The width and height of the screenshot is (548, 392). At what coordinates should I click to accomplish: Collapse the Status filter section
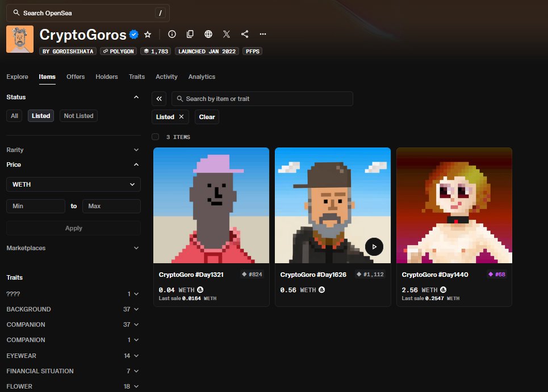(136, 97)
